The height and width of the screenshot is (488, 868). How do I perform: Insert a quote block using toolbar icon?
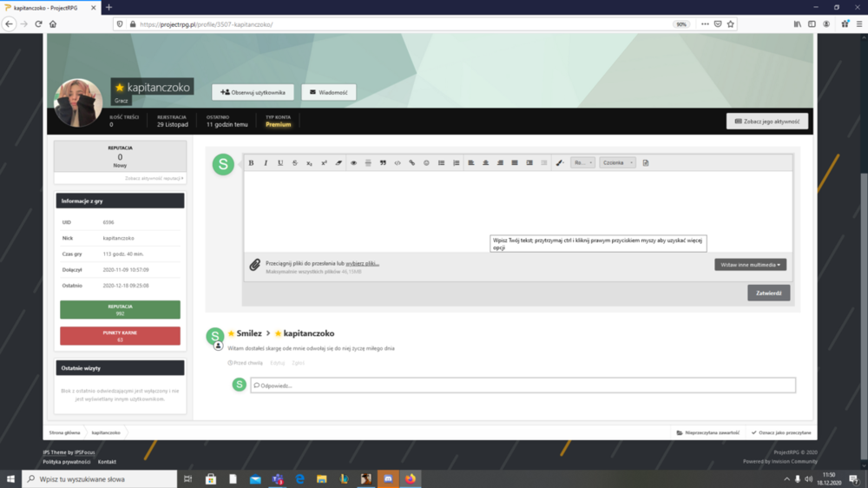pos(383,163)
